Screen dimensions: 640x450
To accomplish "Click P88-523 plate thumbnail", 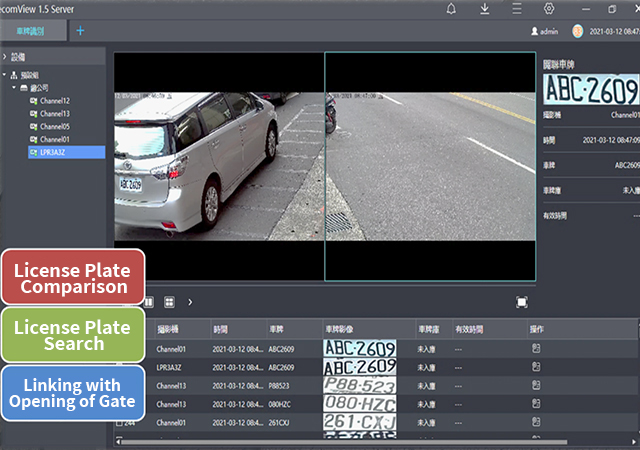I will point(360,385).
